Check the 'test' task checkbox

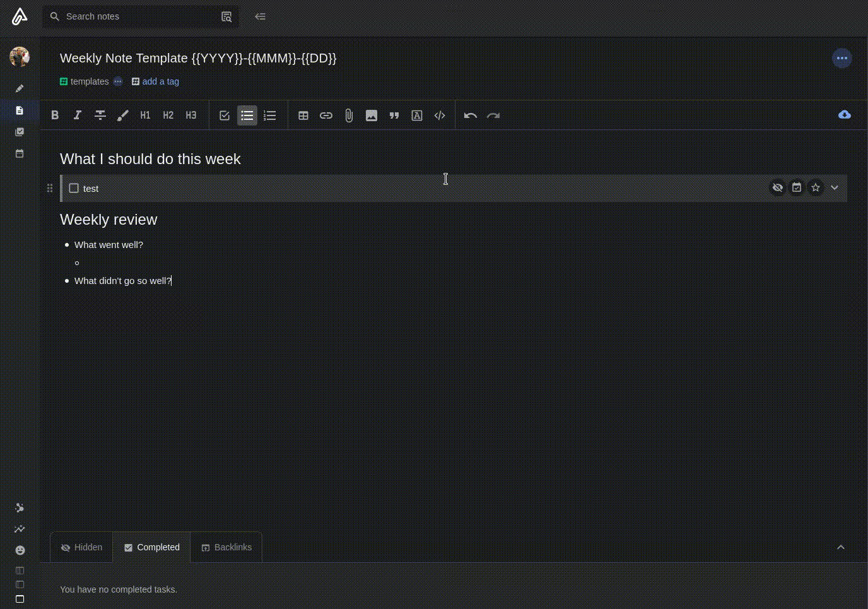point(74,188)
